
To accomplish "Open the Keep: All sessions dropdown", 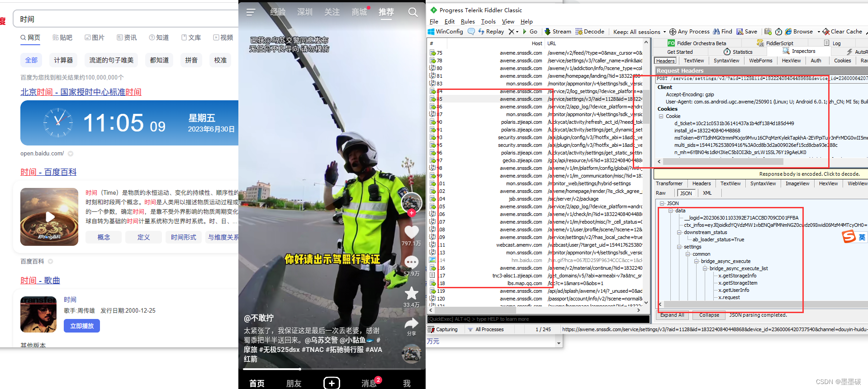I will pos(640,32).
